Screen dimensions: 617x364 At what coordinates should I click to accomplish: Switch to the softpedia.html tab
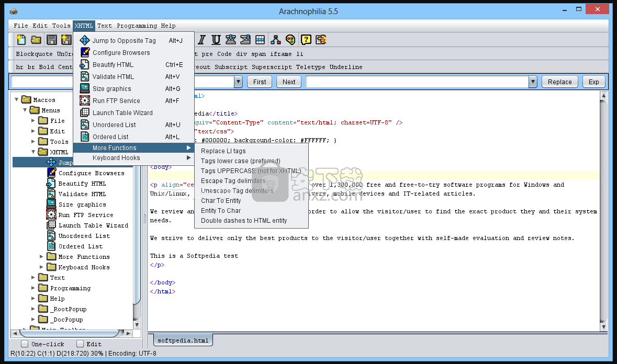coord(183,340)
